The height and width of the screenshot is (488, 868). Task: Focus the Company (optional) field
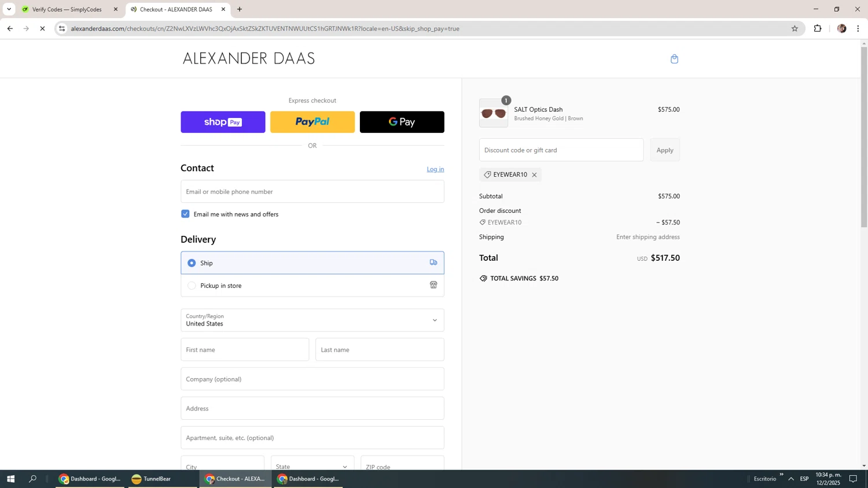tap(312, 379)
